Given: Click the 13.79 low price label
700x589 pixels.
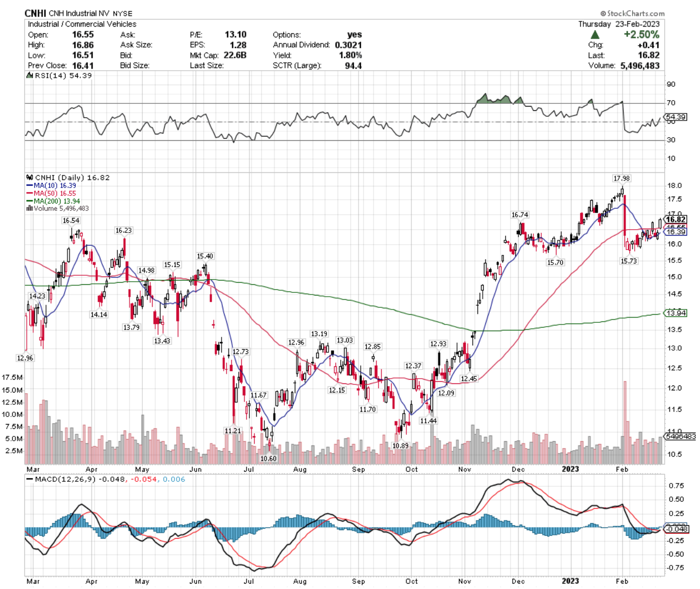Looking at the screenshot, I should [131, 327].
